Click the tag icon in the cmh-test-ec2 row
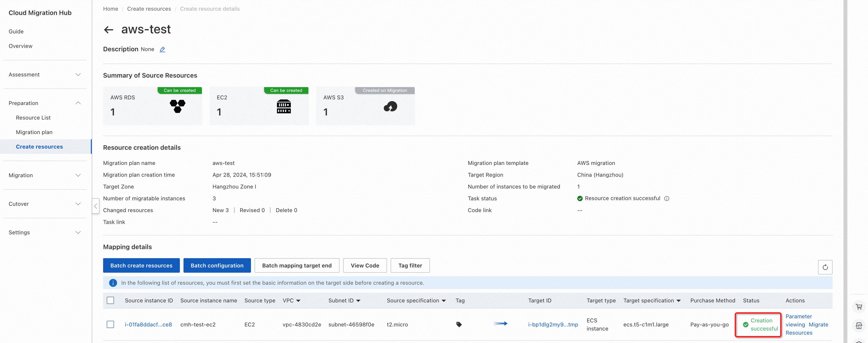This screenshot has width=868, height=343. pyautogui.click(x=459, y=324)
